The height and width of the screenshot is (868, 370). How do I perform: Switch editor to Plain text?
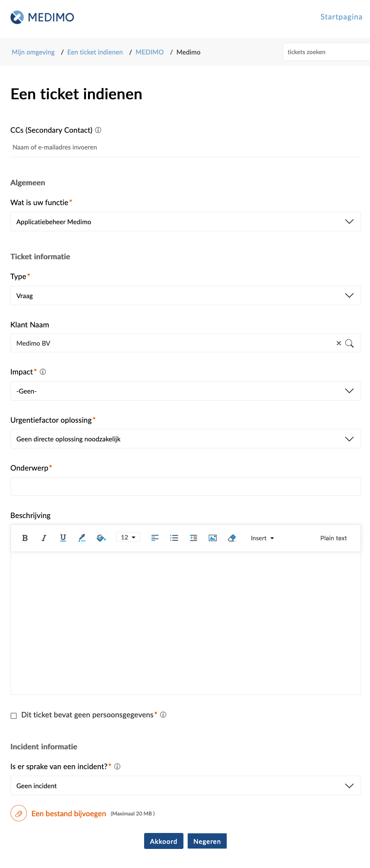[x=333, y=538]
